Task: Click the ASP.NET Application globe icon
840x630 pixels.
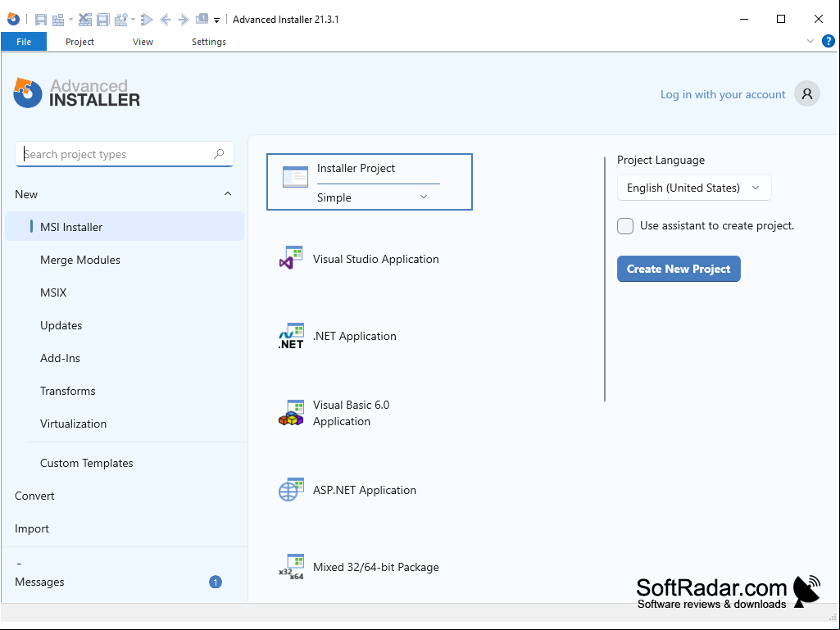Action: coord(292,490)
